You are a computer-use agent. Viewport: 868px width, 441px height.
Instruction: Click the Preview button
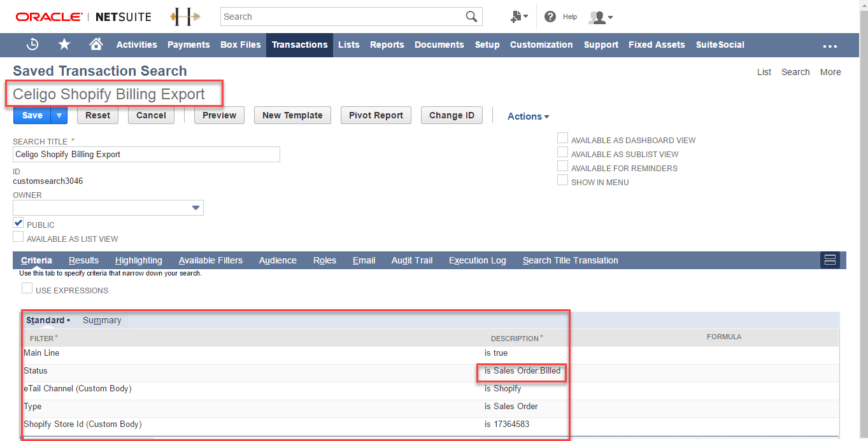click(x=220, y=115)
